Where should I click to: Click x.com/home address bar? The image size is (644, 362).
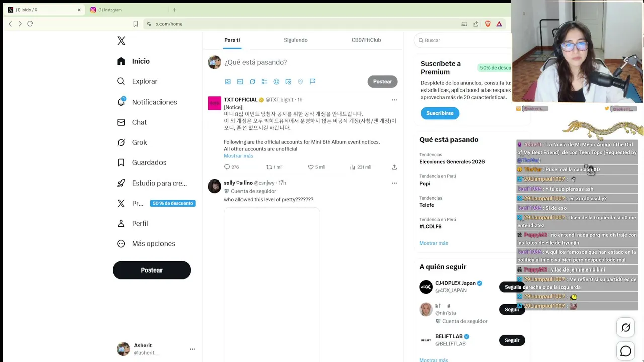click(x=302, y=24)
